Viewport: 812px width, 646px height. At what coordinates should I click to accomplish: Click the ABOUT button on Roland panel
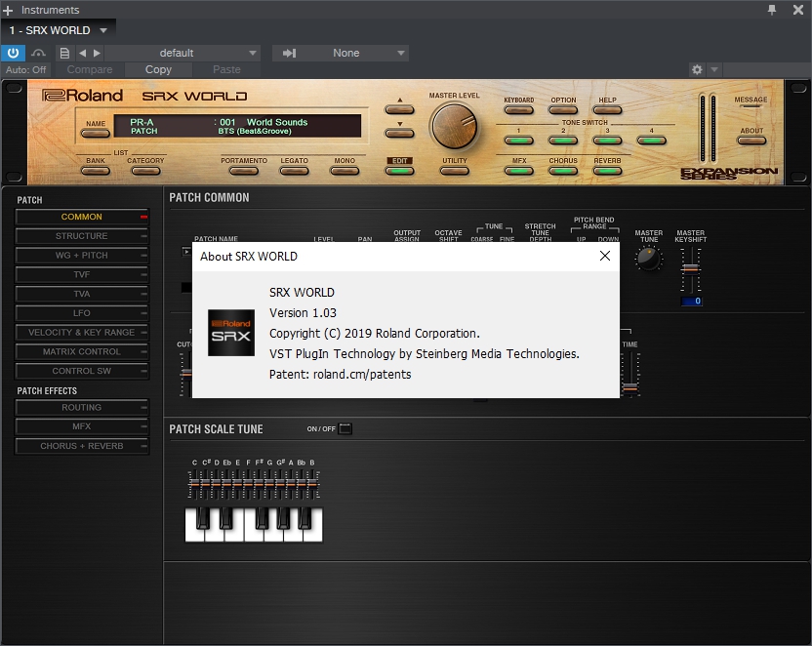pyautogui.click(x=751, y=141)
